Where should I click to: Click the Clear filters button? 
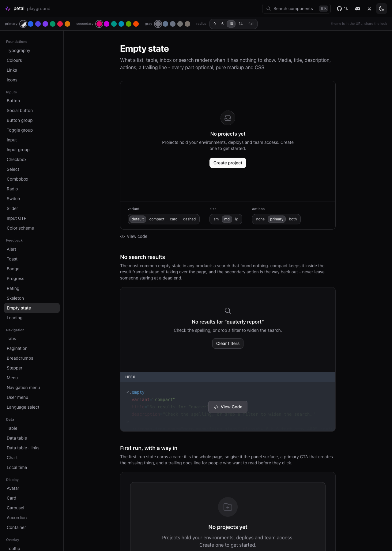(x=228, y=343)
